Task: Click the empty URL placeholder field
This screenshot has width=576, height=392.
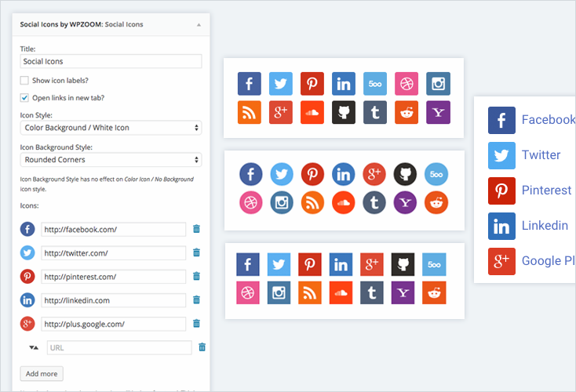Action: point(119,347)
